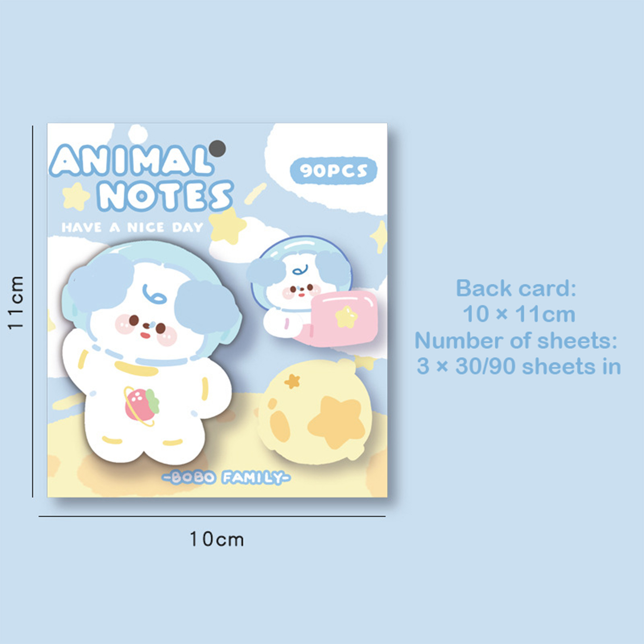644x644 pixels.
Task: Click the yellow star left of NOTES
Action: coord(76,196)
